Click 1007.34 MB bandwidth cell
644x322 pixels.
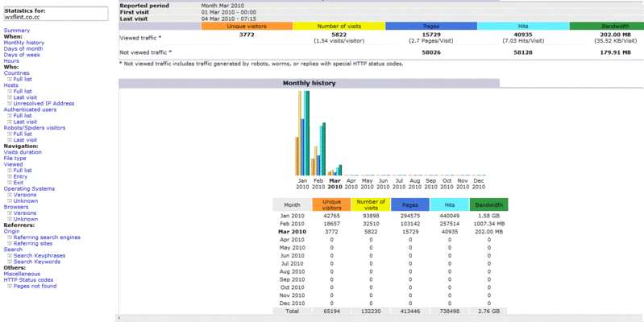489,224
